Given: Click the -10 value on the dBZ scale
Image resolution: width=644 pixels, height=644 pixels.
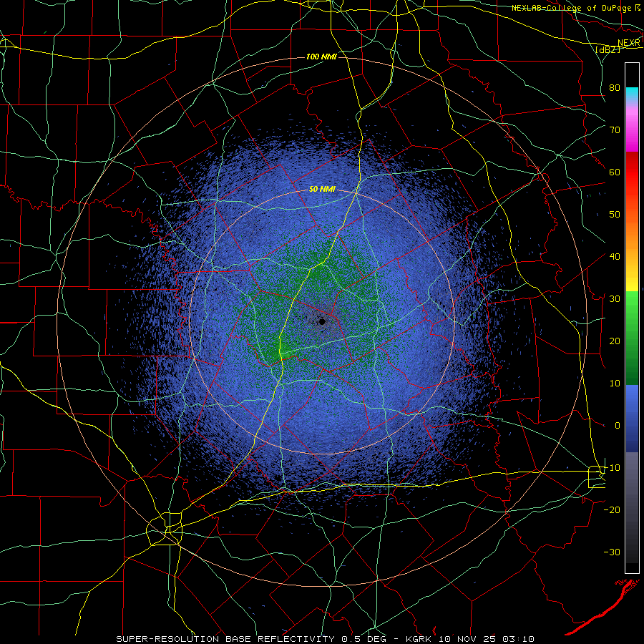Looking at the screenshot, I should coord(612,468).
